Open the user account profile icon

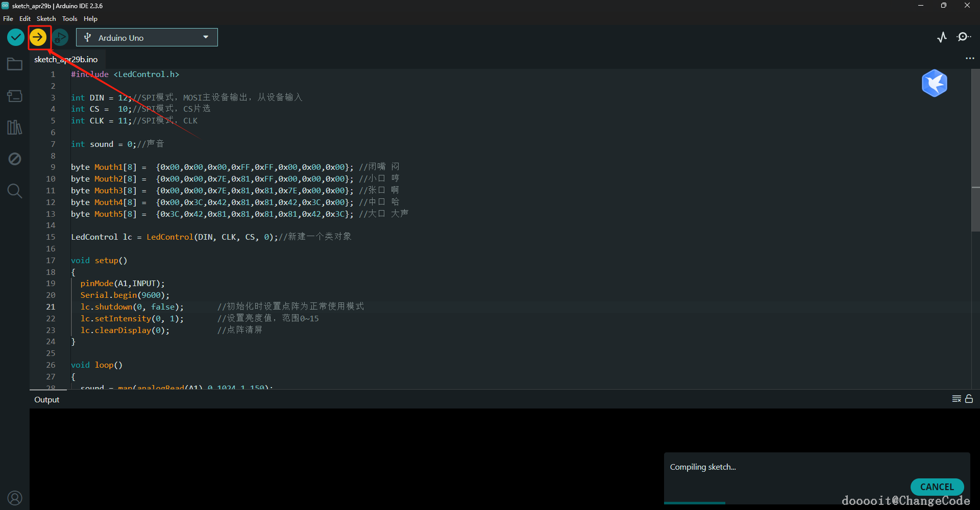coord(15,498)
